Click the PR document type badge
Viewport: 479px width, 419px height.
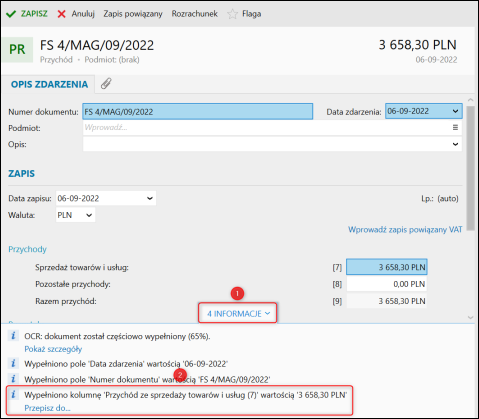pos(17,50)
